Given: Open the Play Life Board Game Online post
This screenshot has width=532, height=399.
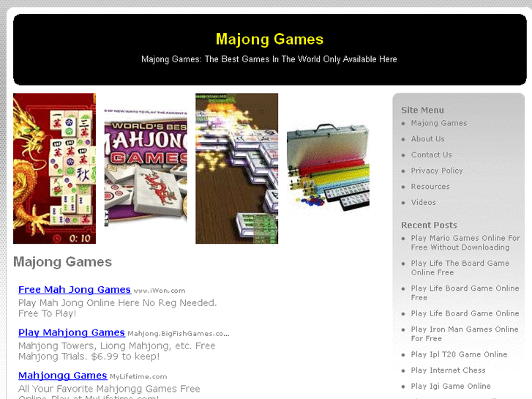Looking at the screenshot, I should (x=465, y=313).
